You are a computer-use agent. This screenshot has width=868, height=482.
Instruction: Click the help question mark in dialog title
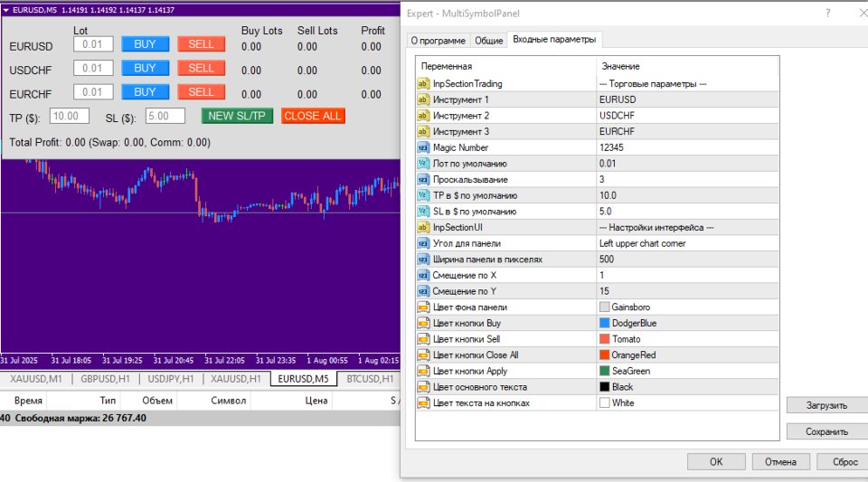click(x=827, y=14)
